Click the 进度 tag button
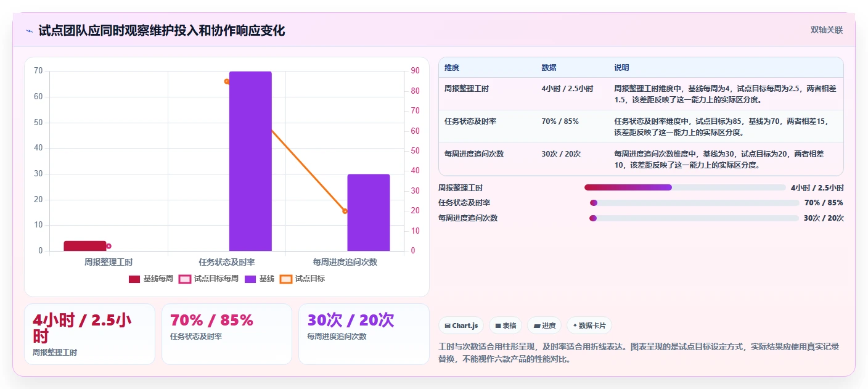Screen dimensions: 868x389 (544, 326)
